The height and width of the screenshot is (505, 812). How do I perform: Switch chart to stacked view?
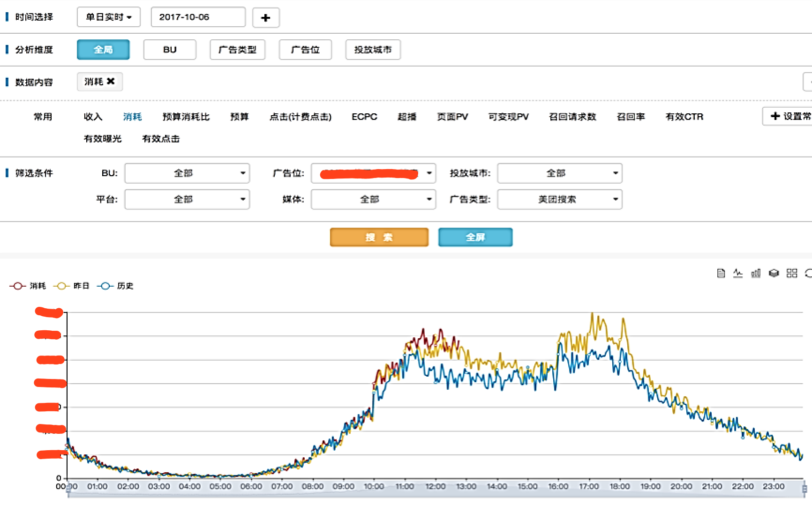click(774, 273)
